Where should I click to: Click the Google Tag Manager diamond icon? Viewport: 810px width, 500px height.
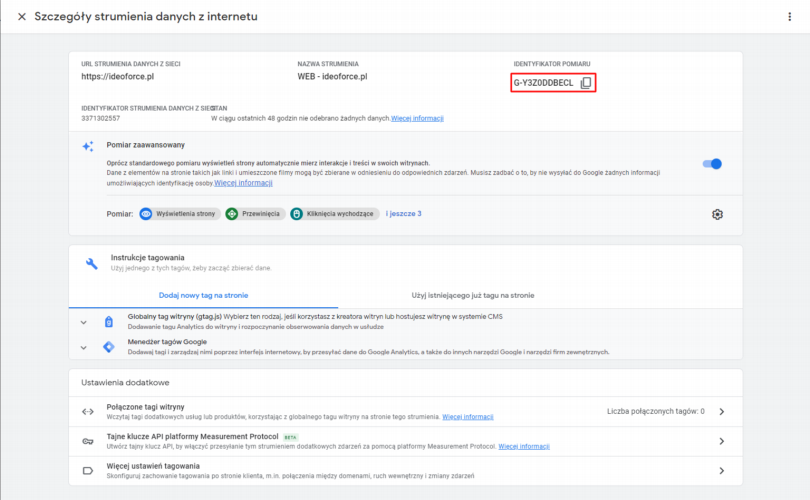point(109,347)
